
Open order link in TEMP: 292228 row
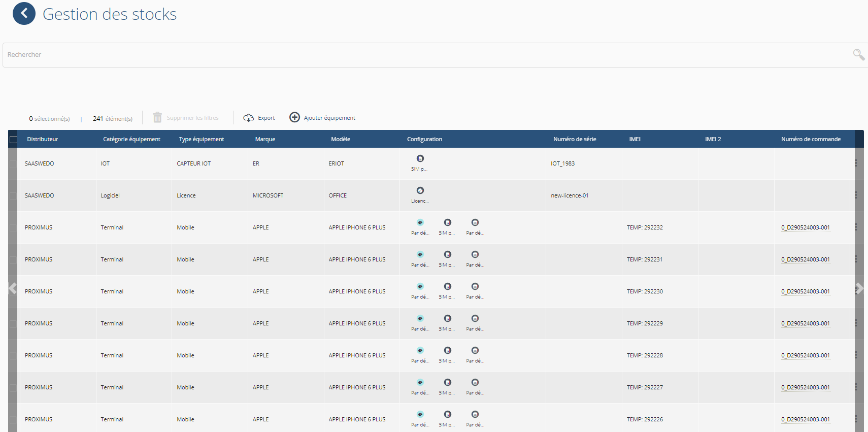[806, 355]
